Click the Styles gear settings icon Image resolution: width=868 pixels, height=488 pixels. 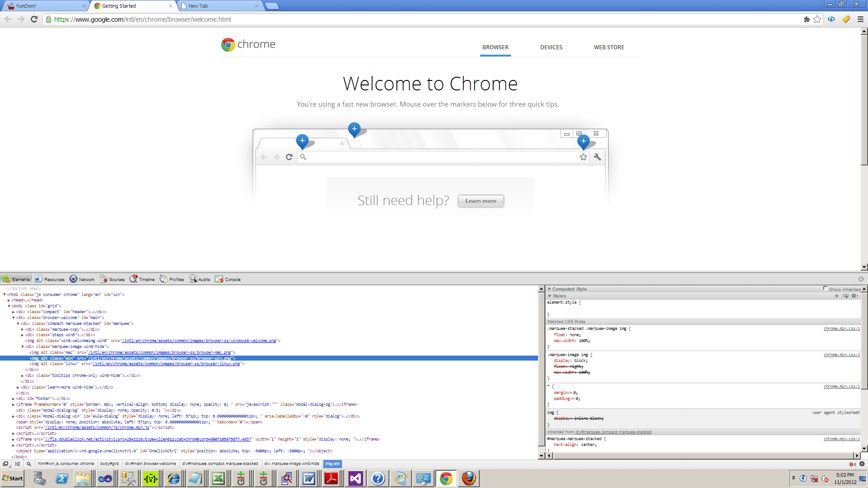(854, 296)
